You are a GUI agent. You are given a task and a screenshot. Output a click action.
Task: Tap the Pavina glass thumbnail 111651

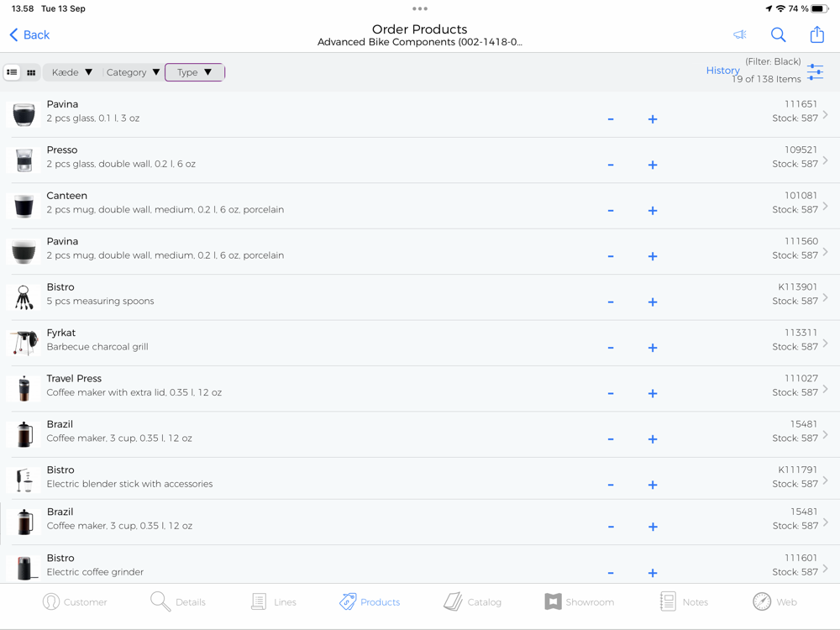point(24,114)
